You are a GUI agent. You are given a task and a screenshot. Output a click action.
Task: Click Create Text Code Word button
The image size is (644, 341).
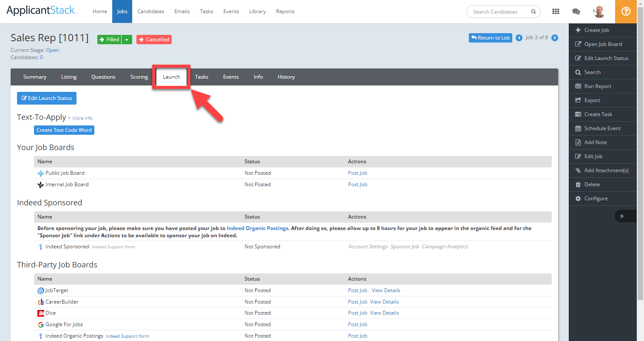(x=64, y=130)
